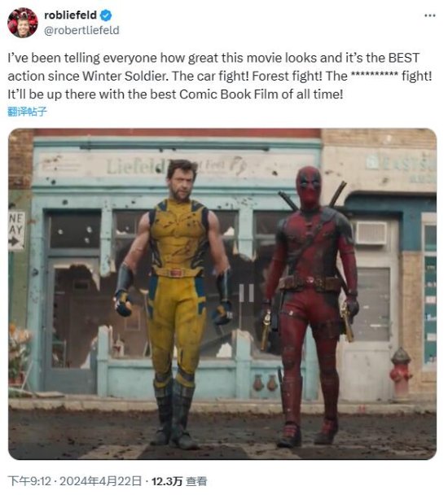Screen dimensions: 448x495
Task: Click the 翻译帖子 translate post link
Action: coord(27,112)
